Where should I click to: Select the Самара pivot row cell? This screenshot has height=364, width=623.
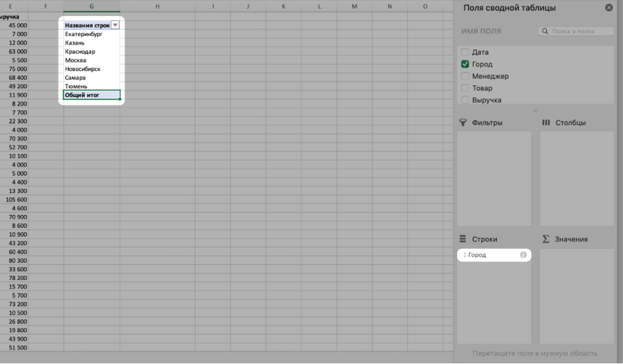tap(91, 78)
